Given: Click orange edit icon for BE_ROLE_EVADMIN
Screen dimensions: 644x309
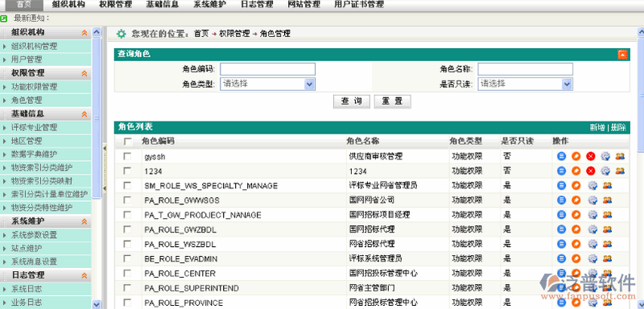Looking at the screenshot, I should 576,258.
